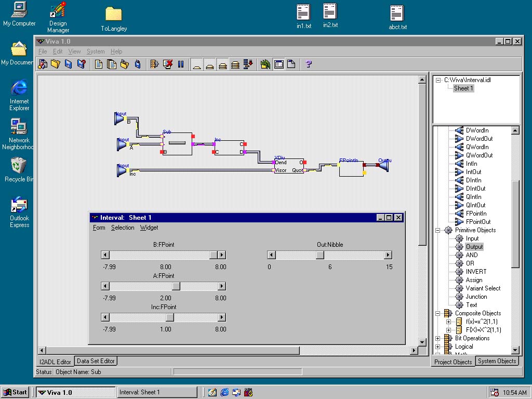Switch to the System Objects tab
The width and height of the screenshot is (532, 399).
pos(497,361)
